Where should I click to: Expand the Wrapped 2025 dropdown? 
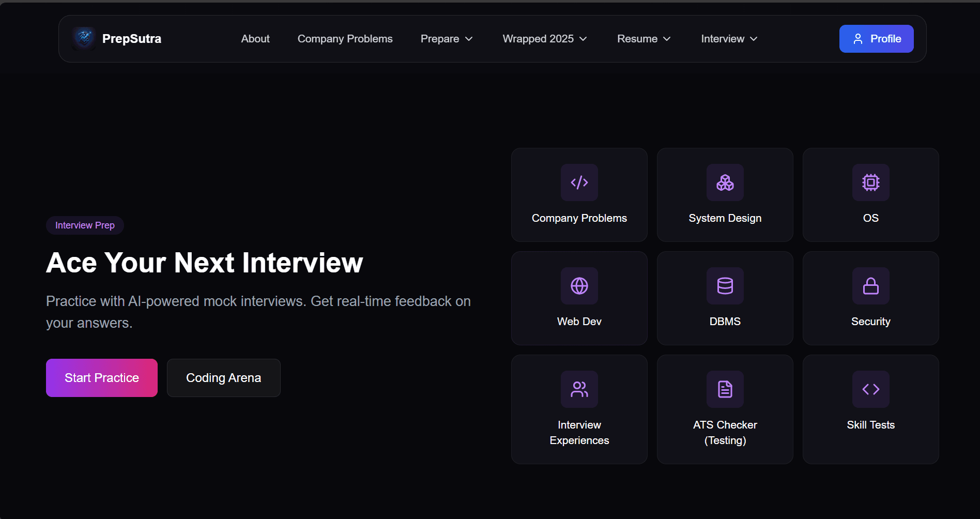544,39
